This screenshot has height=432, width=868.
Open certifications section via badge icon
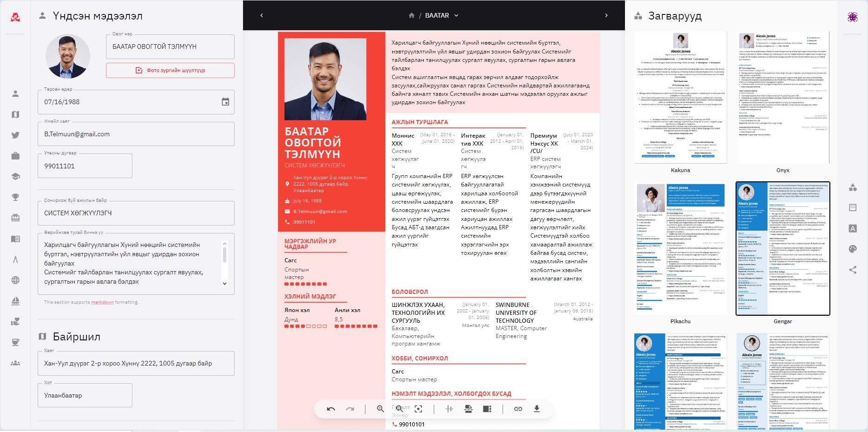[x=15, y=218]
